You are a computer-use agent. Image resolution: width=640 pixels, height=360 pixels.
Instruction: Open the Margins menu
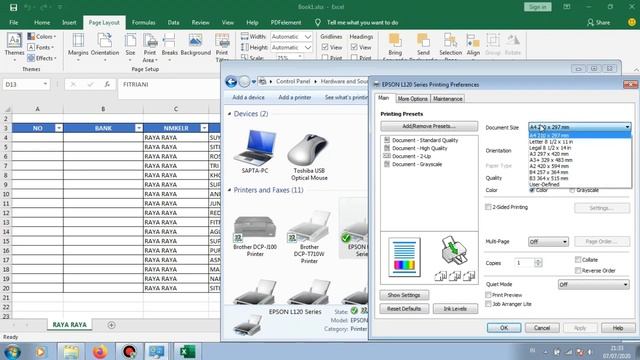[78, 46]
